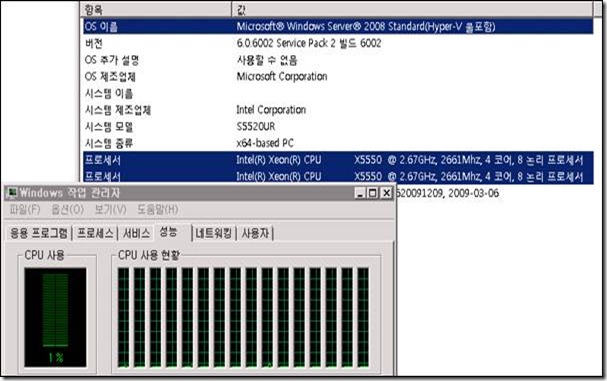Open the 파일(F) menu
The height and width of the screenshot is (381, 607).
25,209
